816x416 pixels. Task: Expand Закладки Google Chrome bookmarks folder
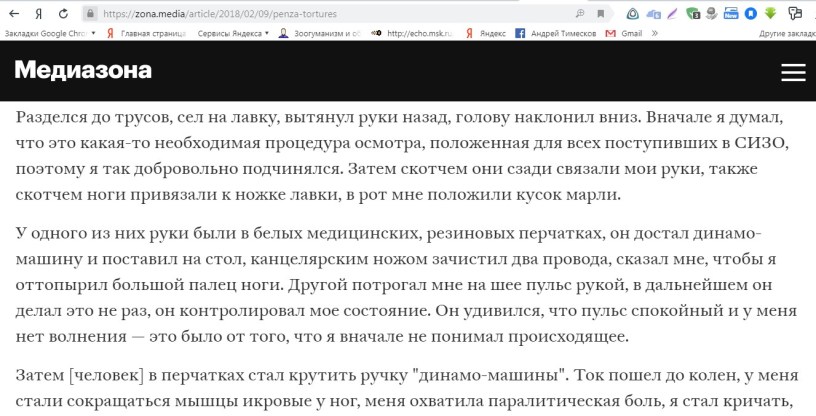[50, 32]
